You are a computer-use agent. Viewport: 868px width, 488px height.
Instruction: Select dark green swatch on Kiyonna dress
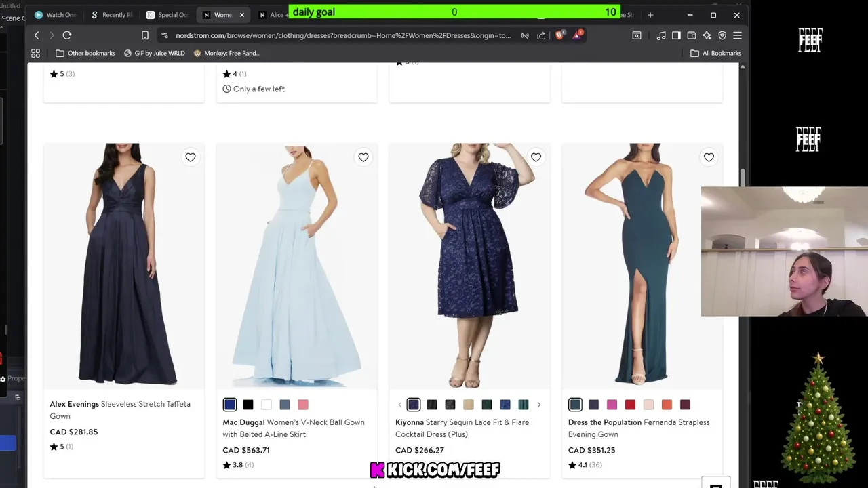[487, 405]
